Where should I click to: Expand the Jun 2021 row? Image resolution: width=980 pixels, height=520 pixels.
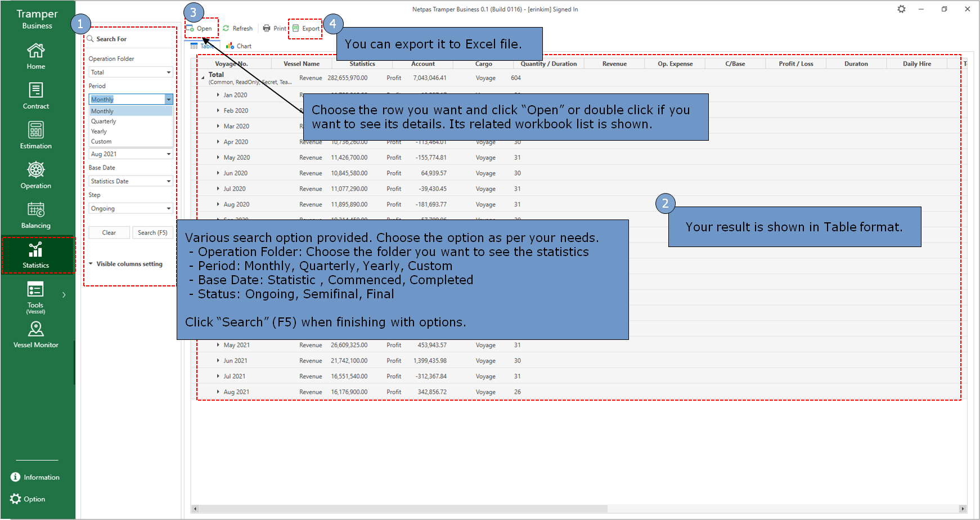(x=218, y=361)
